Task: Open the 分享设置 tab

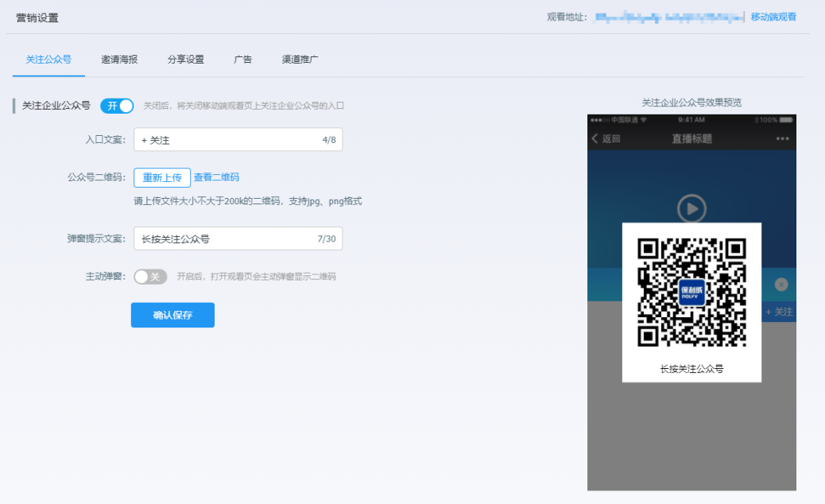Action: click(185, 60)
